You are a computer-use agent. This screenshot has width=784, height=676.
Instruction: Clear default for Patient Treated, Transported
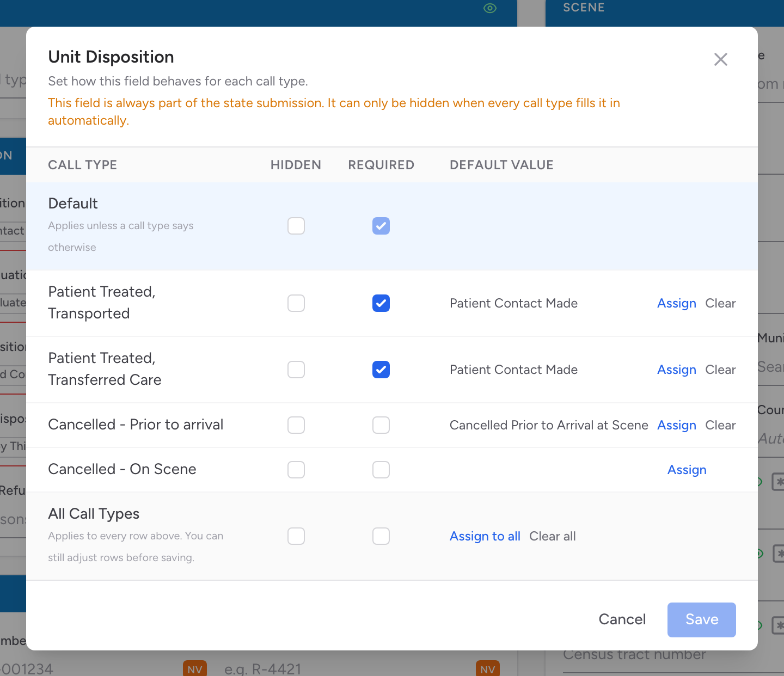(720, 303)
